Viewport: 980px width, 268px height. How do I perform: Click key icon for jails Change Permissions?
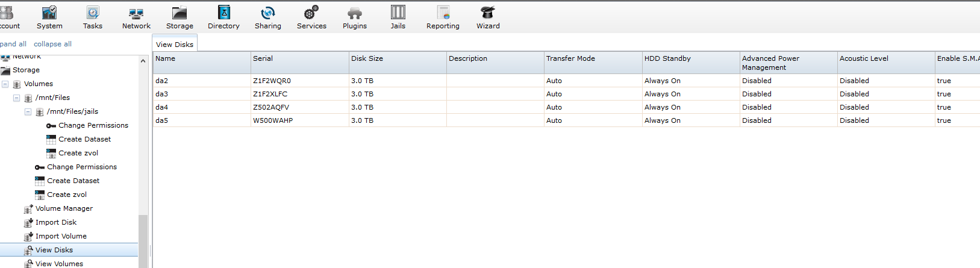point(51,126)
